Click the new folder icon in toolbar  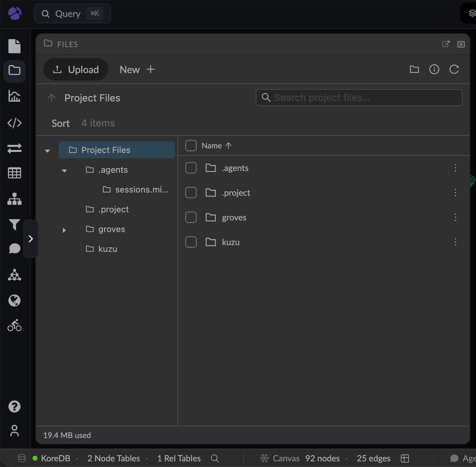(414, 69)
